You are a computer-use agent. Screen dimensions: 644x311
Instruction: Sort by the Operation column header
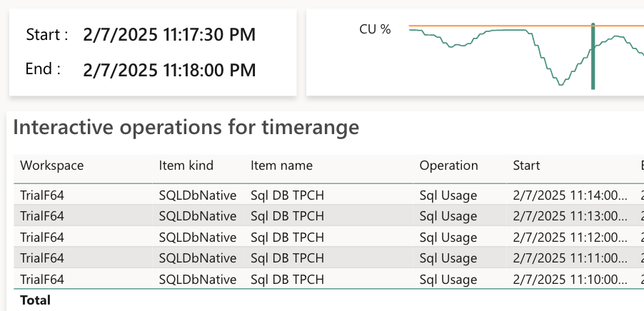(448, 165)
